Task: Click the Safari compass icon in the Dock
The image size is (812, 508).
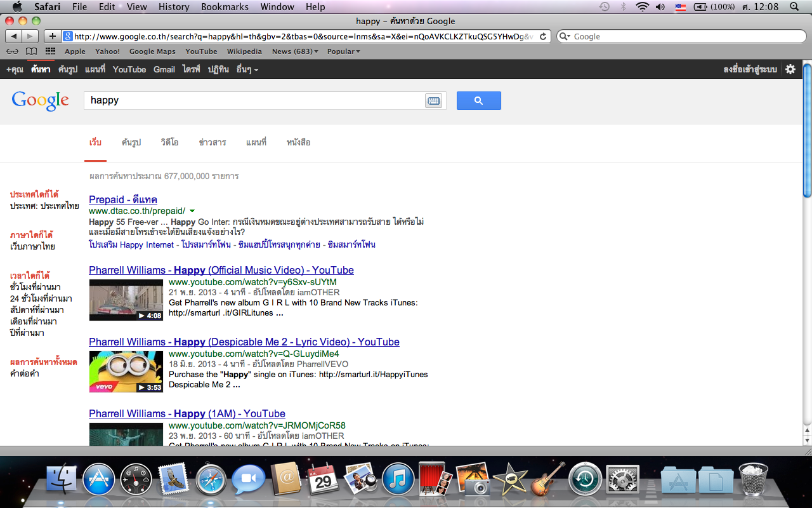Action: [x=211, y=479]
